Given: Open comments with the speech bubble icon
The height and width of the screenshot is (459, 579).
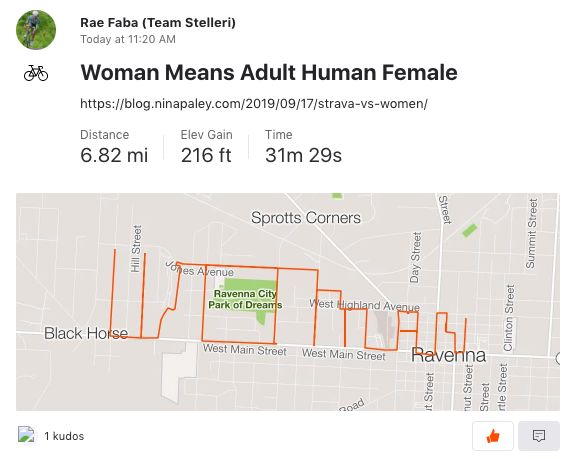Looking at the screenshot, I should pos(539,436).
